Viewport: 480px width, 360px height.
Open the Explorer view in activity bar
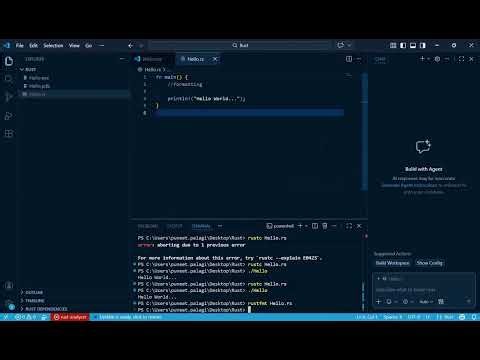pyautogui.click(x=9, y=61)
